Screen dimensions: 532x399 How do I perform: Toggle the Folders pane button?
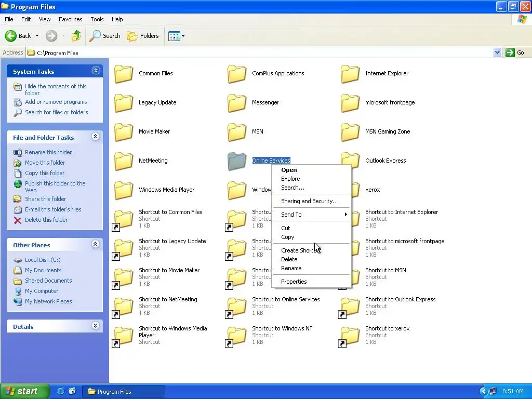(x=143, y=36)
